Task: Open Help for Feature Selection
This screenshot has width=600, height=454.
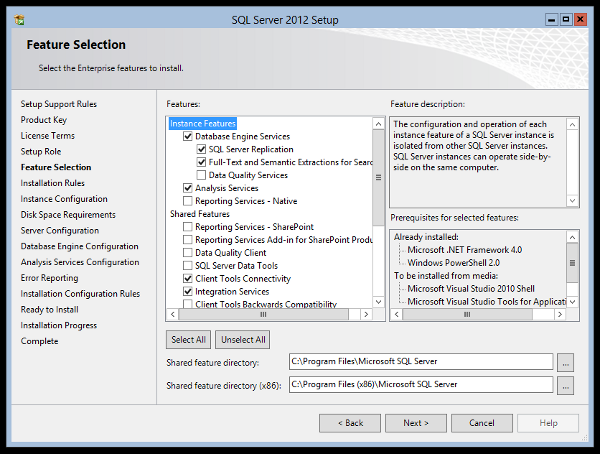Action: pyautogui.click(x=548, y=423)
